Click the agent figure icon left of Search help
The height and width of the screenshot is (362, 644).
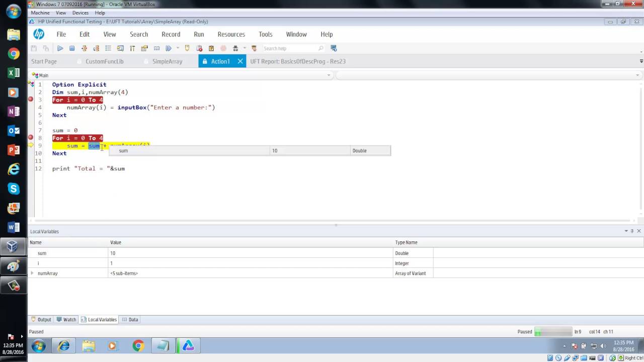tap(254, 48)
